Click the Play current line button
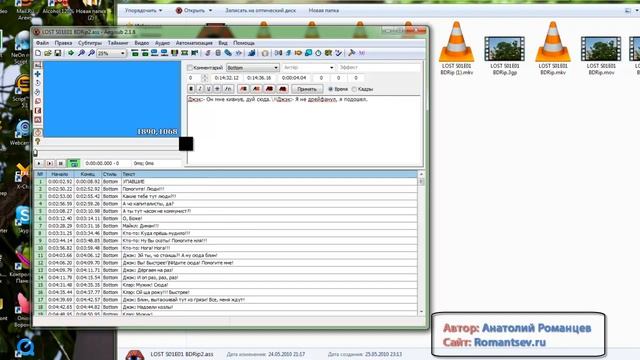Image resolution: width=640 pixels, height=360 pixels. pos(50,163)
